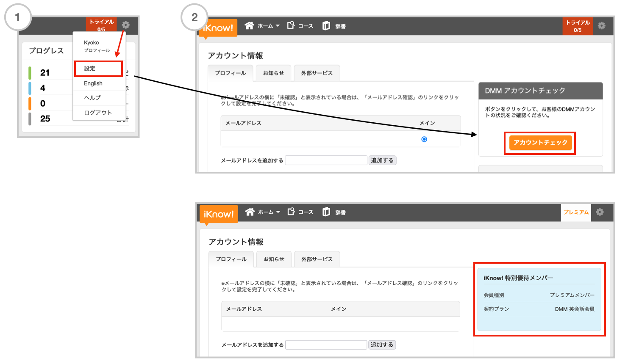Select English in the gear dropdown menu
This screenshot has height=364, width=628.
(93, 83)
